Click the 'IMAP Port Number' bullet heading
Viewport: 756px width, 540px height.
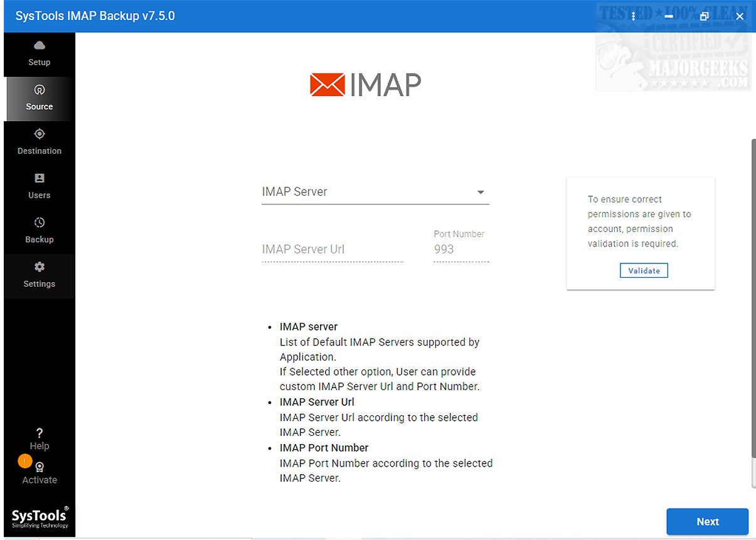324,448
